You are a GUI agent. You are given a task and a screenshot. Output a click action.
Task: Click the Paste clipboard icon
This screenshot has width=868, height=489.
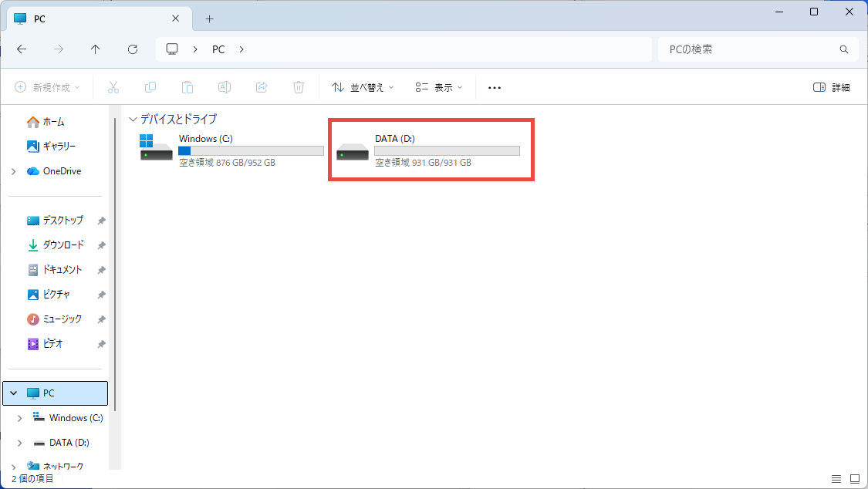click(x=187, y=87)
